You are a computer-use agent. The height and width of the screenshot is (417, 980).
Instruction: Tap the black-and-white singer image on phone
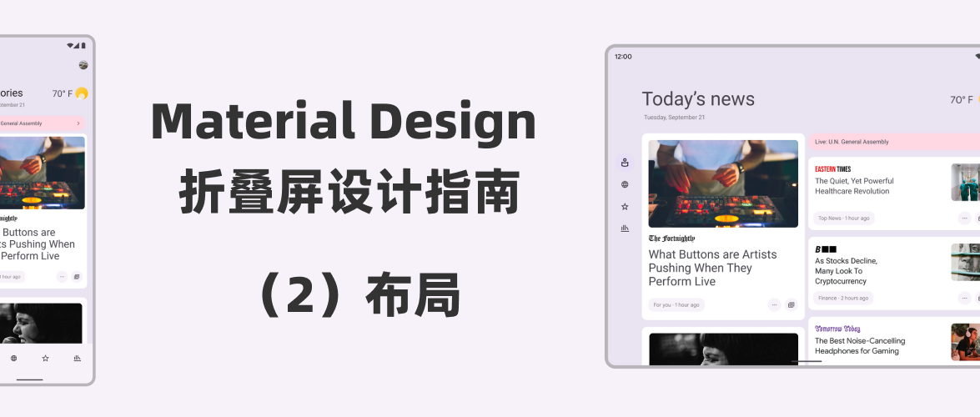[41, 324]
